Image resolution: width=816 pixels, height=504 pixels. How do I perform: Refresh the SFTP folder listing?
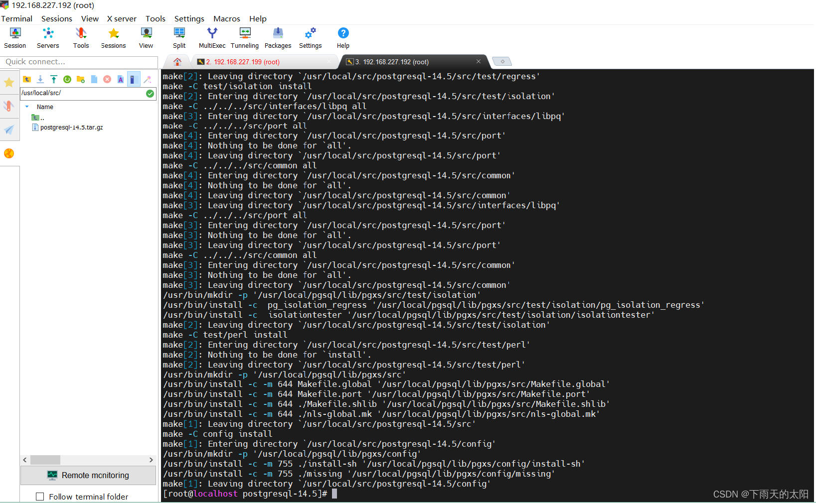pyautogui.click(x=67, y=79)
